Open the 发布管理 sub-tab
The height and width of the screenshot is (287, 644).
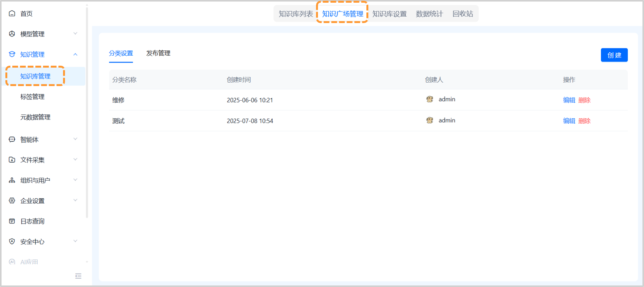[x=158, y=53]
